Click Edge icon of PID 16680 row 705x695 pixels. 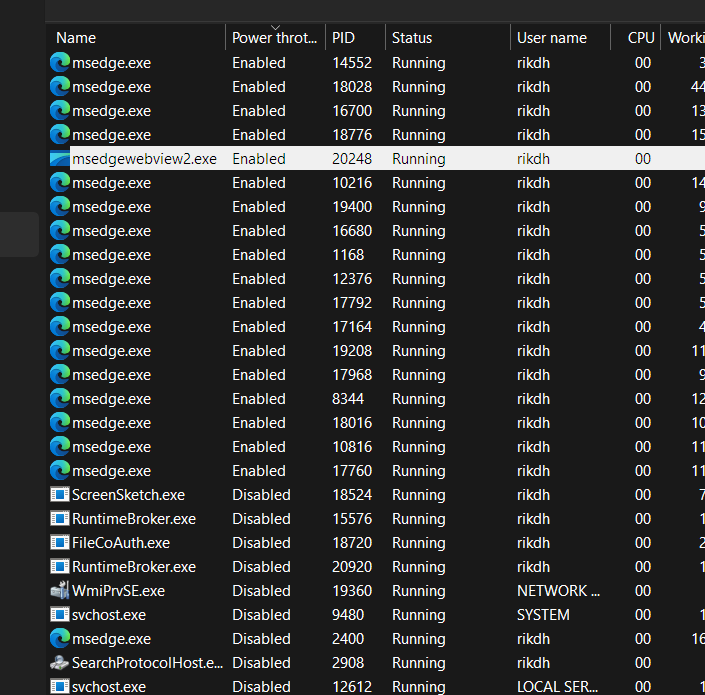(60, 231)
